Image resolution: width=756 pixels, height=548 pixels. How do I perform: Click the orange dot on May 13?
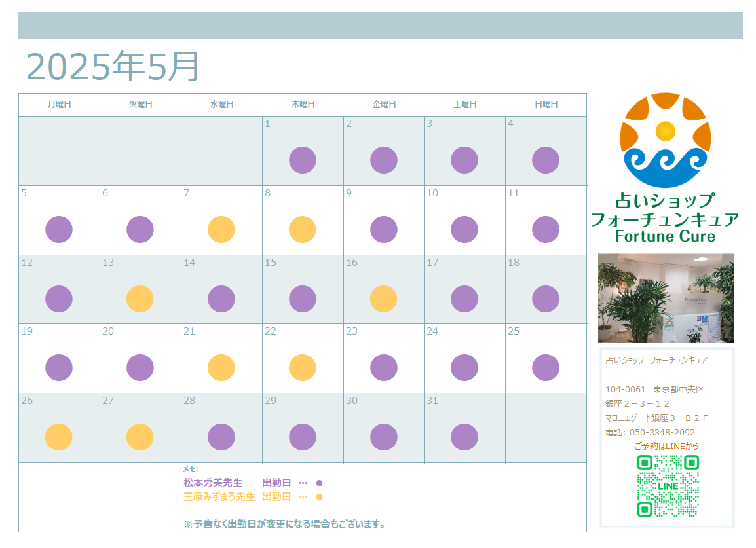tap(140, 299)
